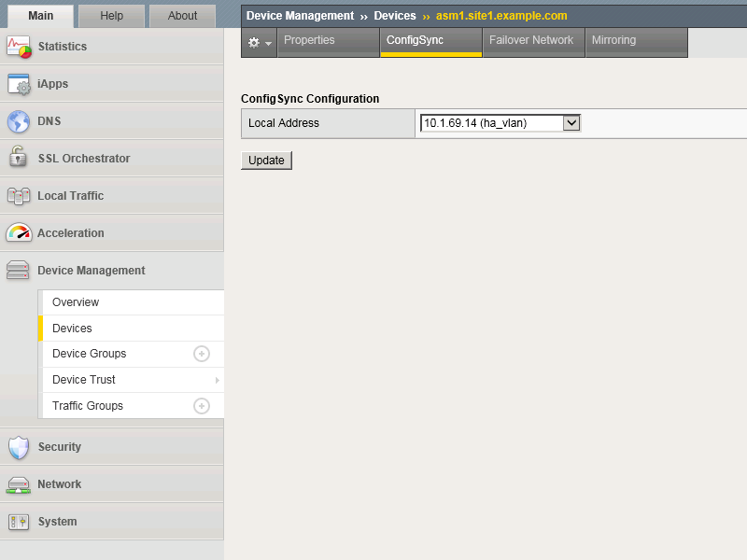Create new Traffic Group via plus icon
Image resolution: width=747 pixels, height=560 pixels.
(x=202, y=406)
